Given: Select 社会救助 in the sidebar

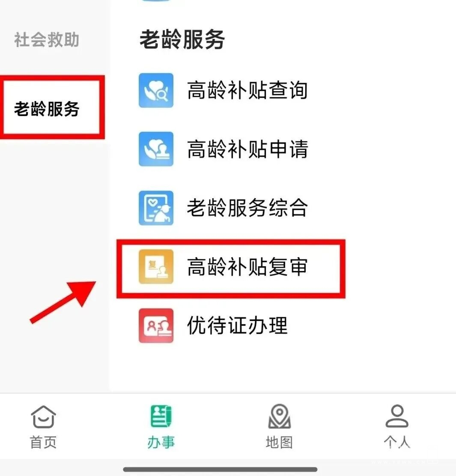Looking at the screenshot, I should (47, 40).
